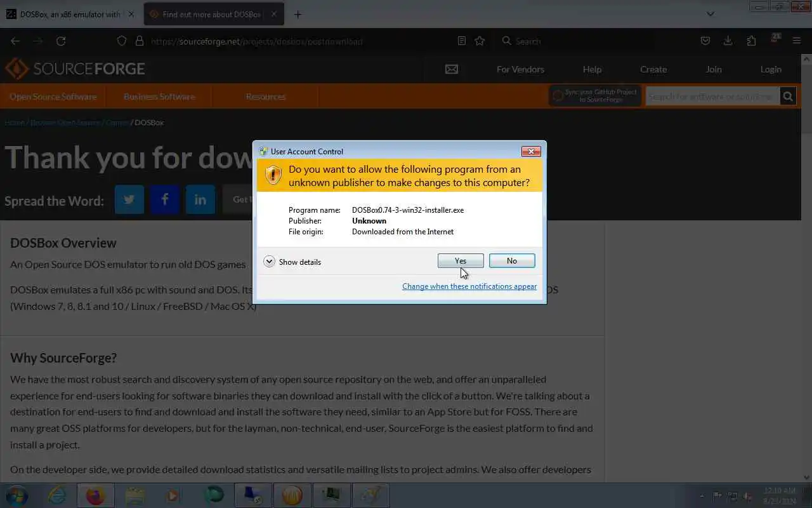Click the extension icon with the badge

tap(775, 40)
